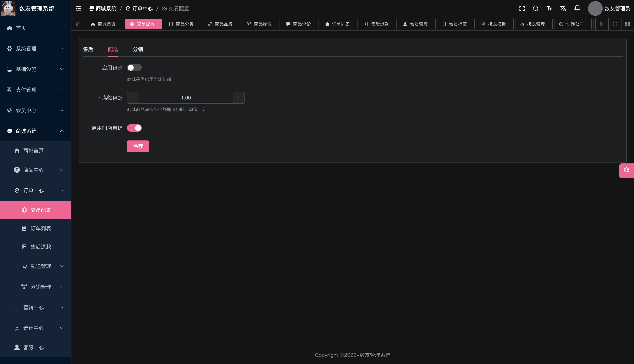Click 交易配置 breadcrumb item
634x364 pixels.
pyautogui.click(x=175, y=8)
